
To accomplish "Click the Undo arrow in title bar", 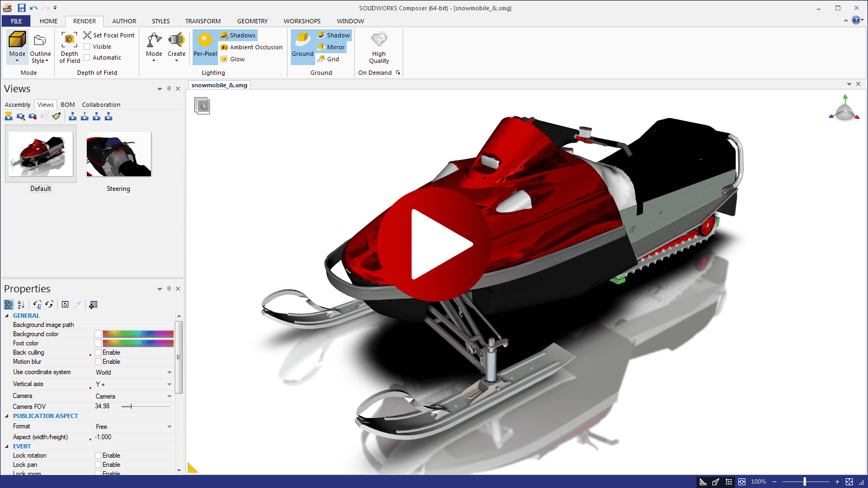I will coord(34,8).
